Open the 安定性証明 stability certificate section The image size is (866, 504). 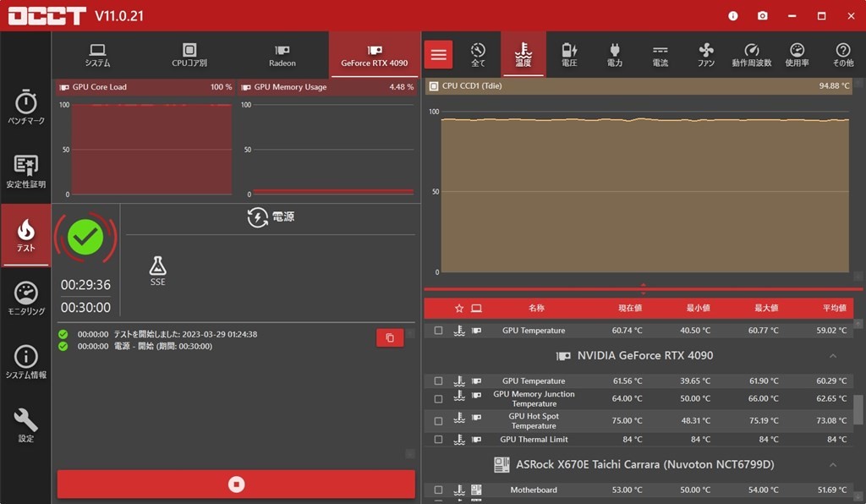click(x=26, y=171)
